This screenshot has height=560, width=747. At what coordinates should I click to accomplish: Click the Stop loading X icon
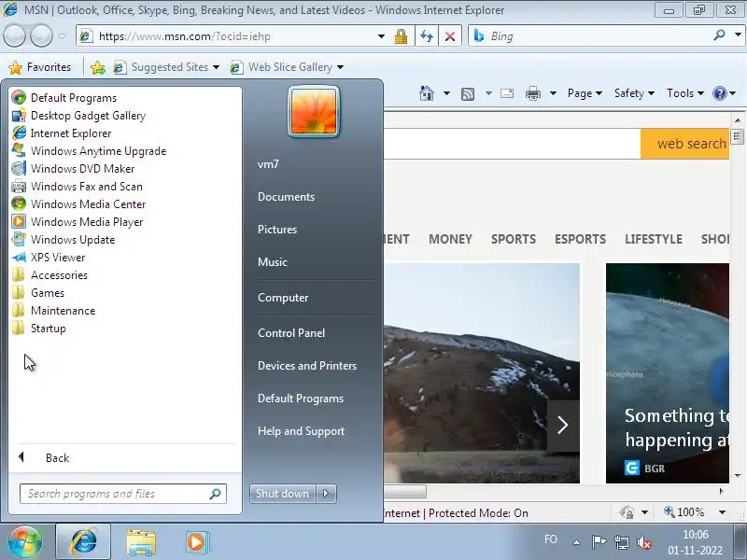[450, 36]
